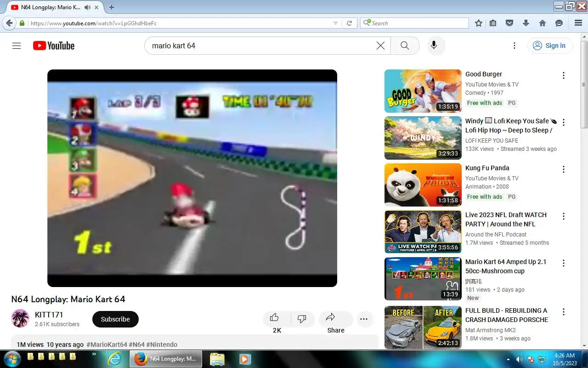Open Good Burger title link
Image resolution: width=588 pixels, height=368 pixels.
coord(484,74)
